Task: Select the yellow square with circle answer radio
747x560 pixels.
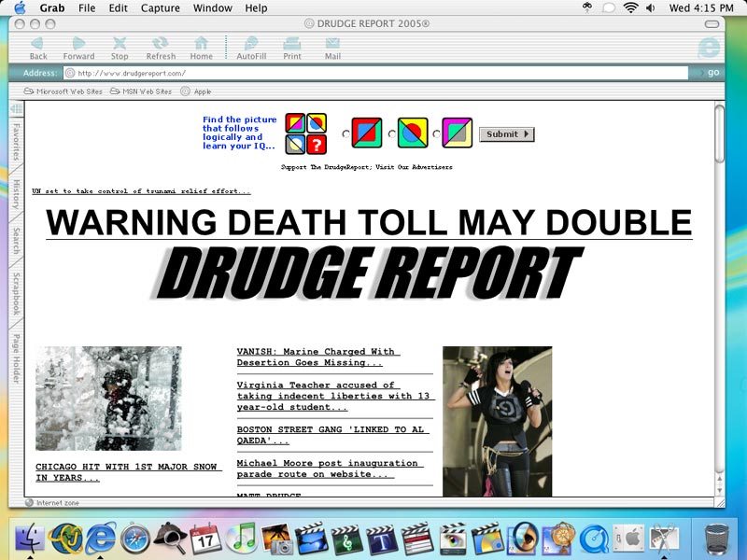Action: [391, 133]
